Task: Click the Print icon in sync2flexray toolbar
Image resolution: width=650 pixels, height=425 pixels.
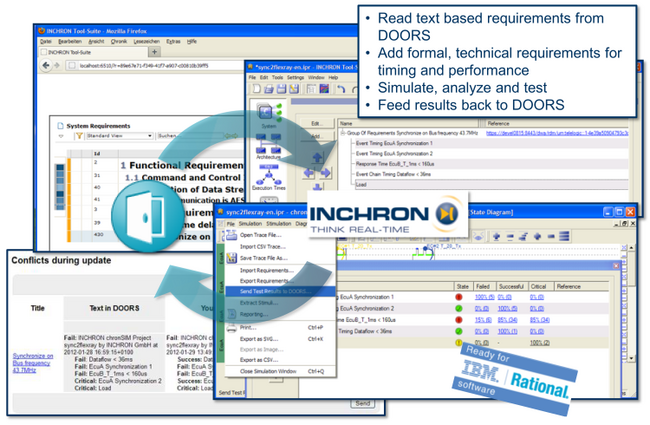Action: pos(269,88)
